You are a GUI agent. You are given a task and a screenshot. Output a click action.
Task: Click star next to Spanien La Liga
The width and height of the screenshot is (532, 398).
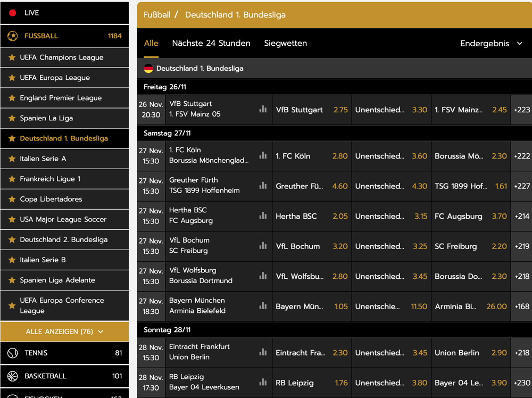12,118
